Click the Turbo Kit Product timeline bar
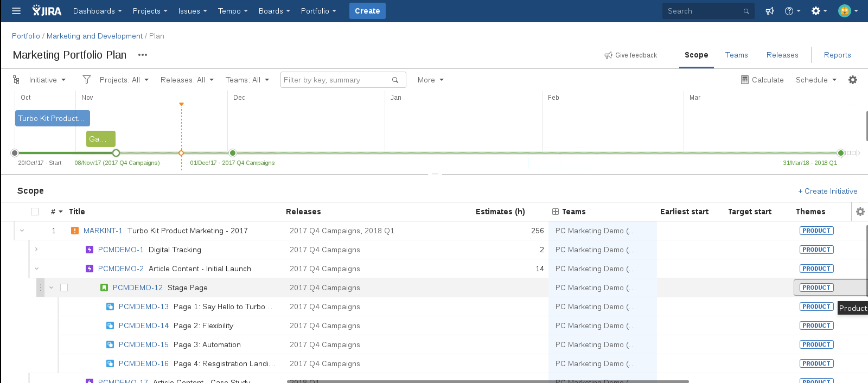Image resolution: width=868 pixels, height=383 pixels. point(53,118)
